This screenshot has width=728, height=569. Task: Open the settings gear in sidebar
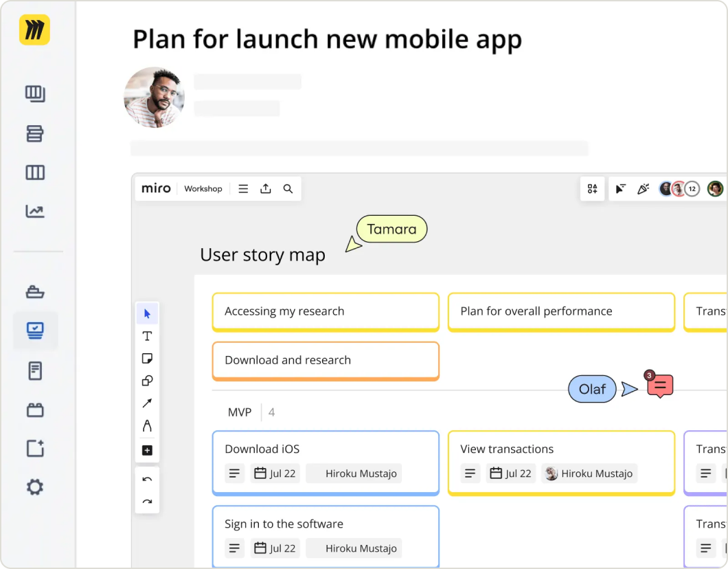(x=35, y=487)
